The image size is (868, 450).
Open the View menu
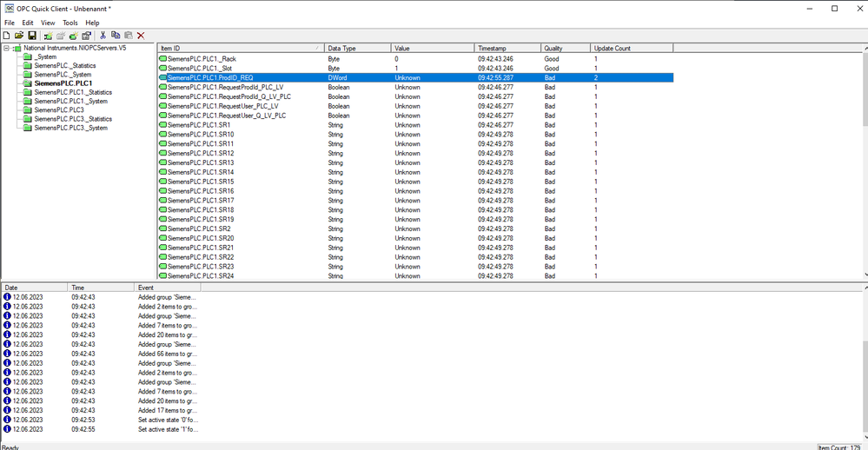click(x=48, y=23)
